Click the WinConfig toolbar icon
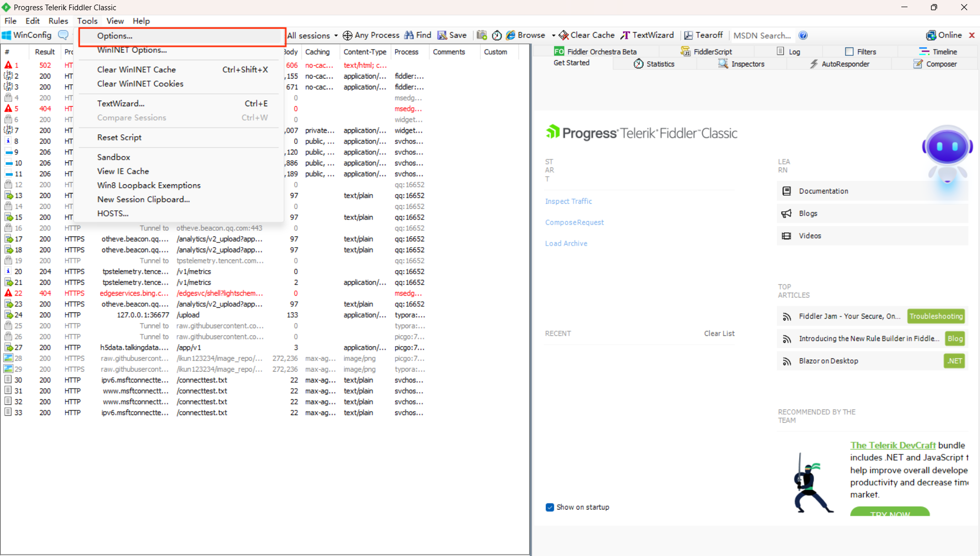 (x=7, y=35)
